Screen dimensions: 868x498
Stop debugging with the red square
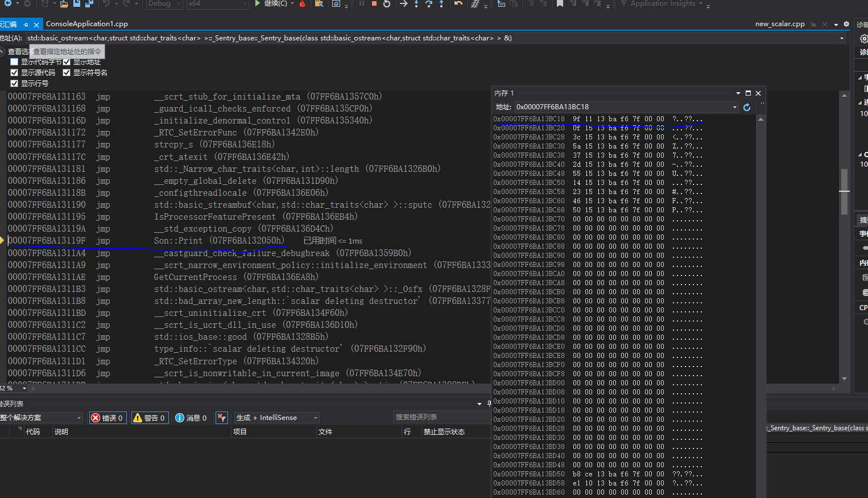374,3
